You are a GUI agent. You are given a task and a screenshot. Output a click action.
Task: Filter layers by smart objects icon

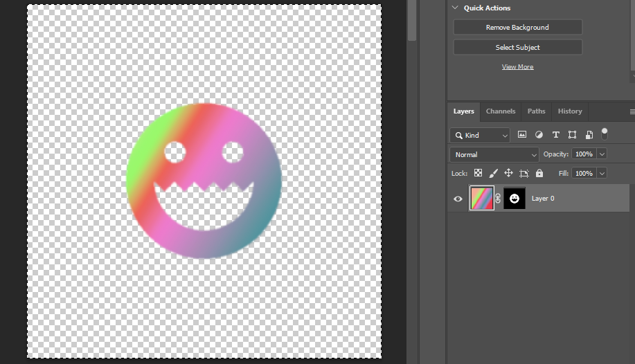tap(589, 135)
